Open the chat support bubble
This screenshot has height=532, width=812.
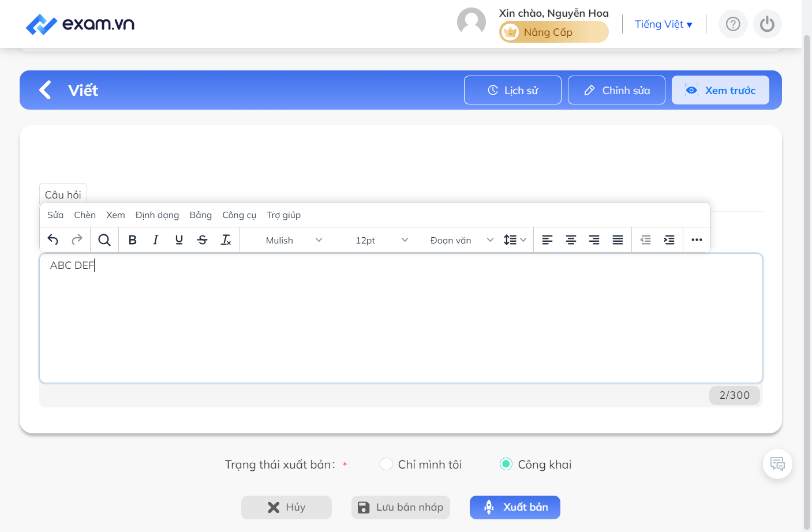pyautogui.click(x=777, y=464)
